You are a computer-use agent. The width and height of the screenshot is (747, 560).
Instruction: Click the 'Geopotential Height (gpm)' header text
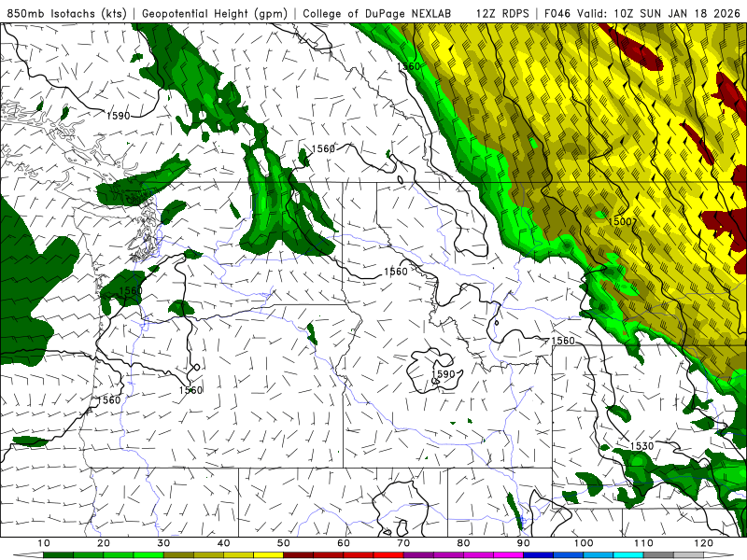click(215, 13)
